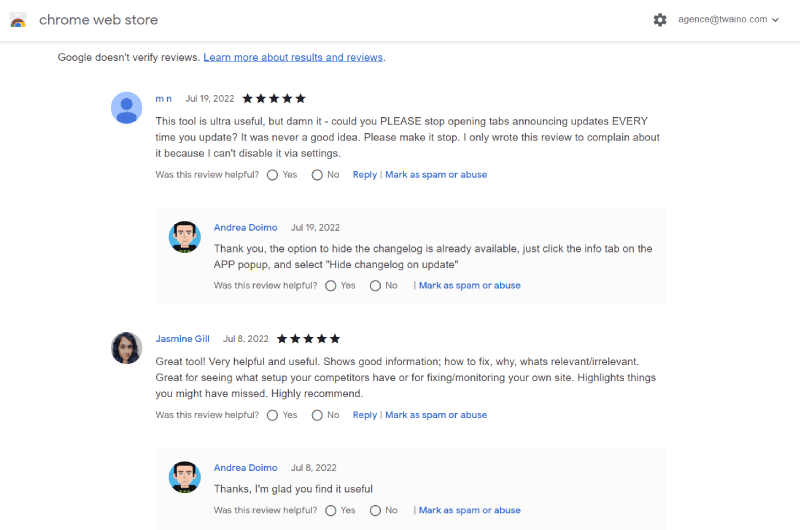
Task: Click Jasmine Gill's profile photo
Action: (127, 348)
